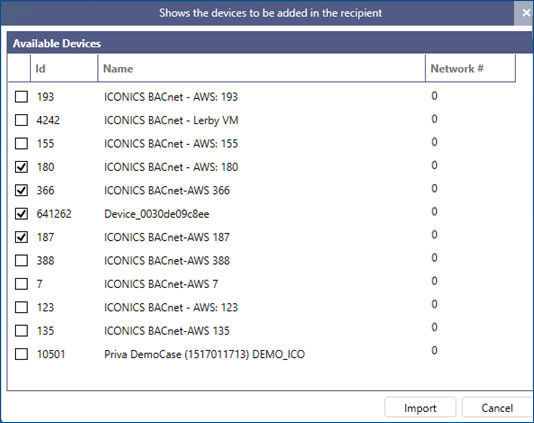This screenshot has height=423, width=534.
Task: Sort by the Id column header
Action: tap(64, 68)
